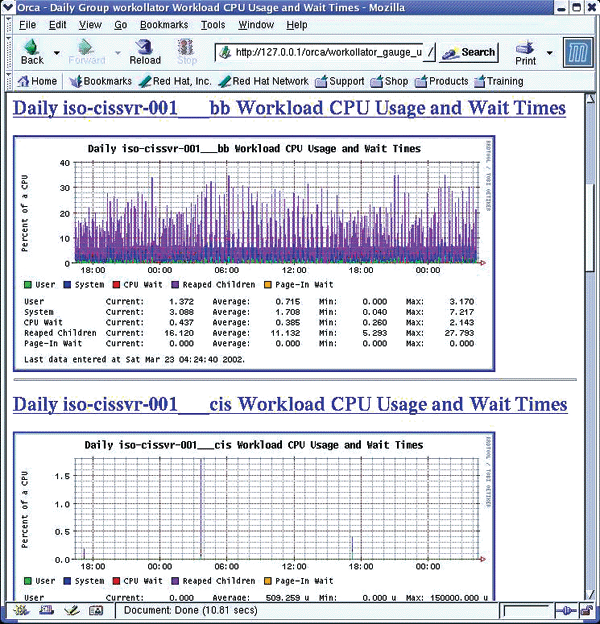Open Composer icon in status bar
This screenshot has width=600, height=624.
(71, 610)
